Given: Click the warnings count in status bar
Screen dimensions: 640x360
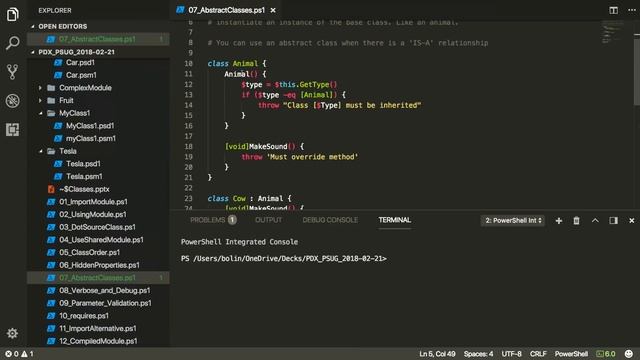Looking at the screenshot, I should [x=27, y=354].
